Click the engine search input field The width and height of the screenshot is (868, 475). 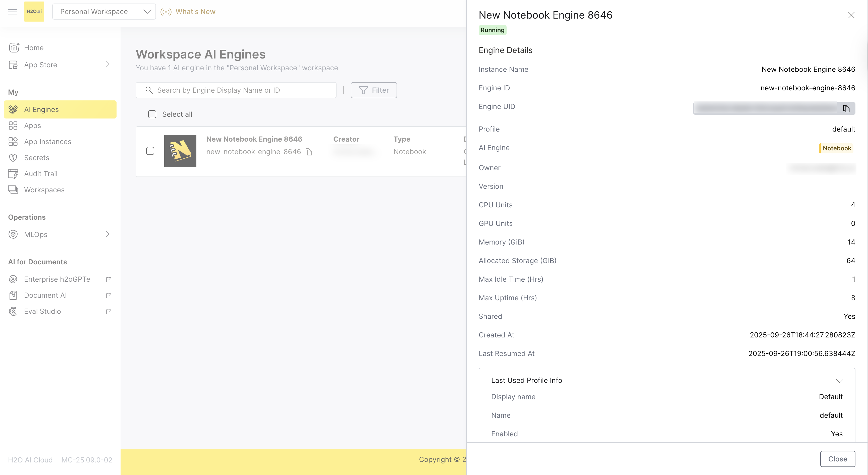pyautogui.click(x=236, y=90)
